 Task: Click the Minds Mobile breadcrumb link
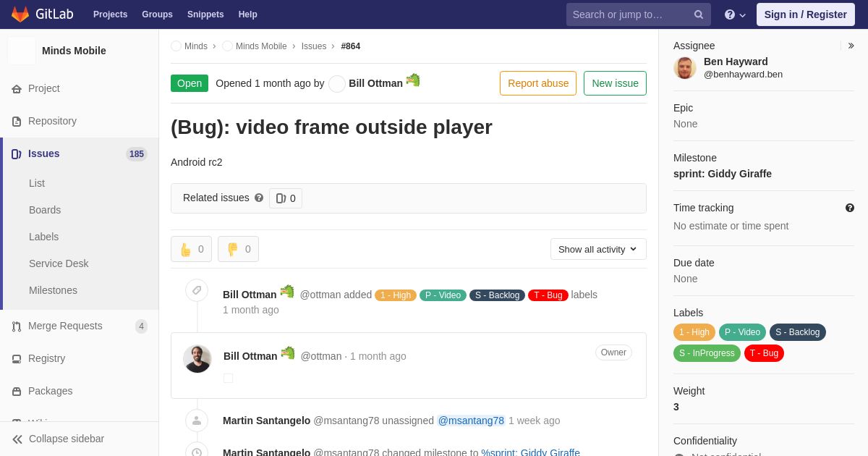pos(261,46)
